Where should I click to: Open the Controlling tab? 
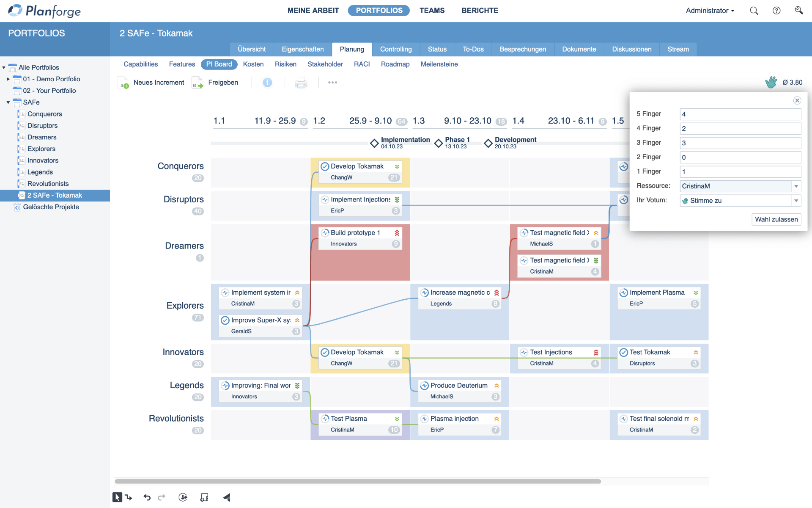pyautogui.click(x=396, y=49)
